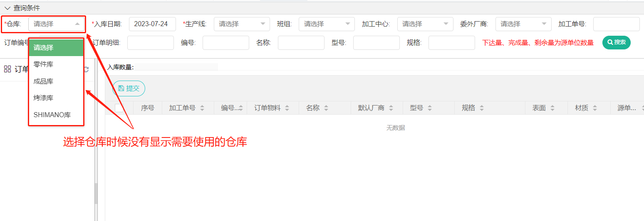The image size is (644, 221).
Task: Click the grid icon beside 订单 panel title
Action: (7, 69)
